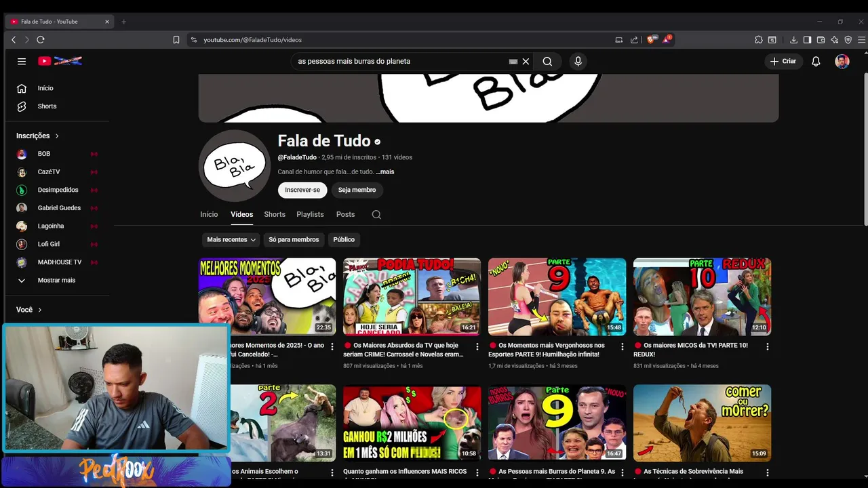Click the search magnifier button
This screenshot has height=488, width=868.
click(x=547, y=61)
